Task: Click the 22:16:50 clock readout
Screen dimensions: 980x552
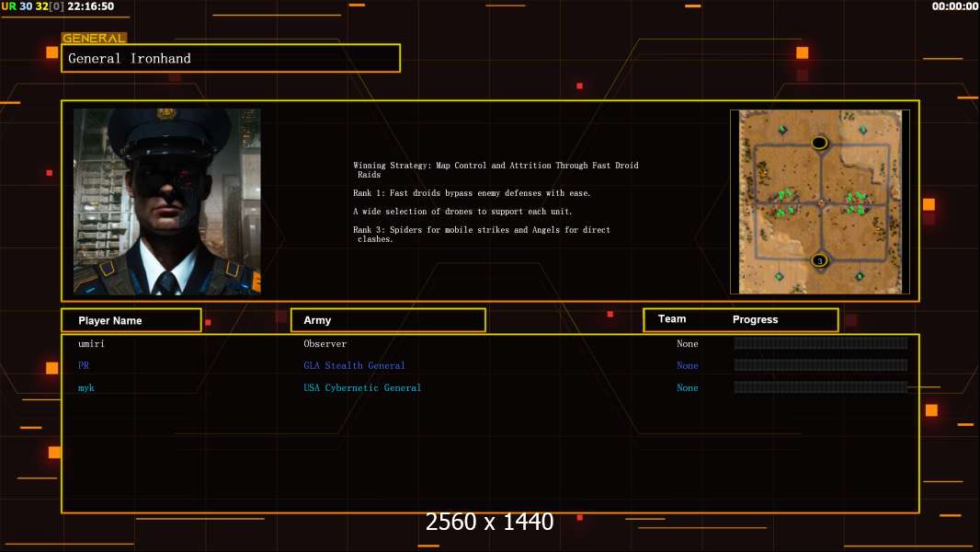Action: point(91,6)
